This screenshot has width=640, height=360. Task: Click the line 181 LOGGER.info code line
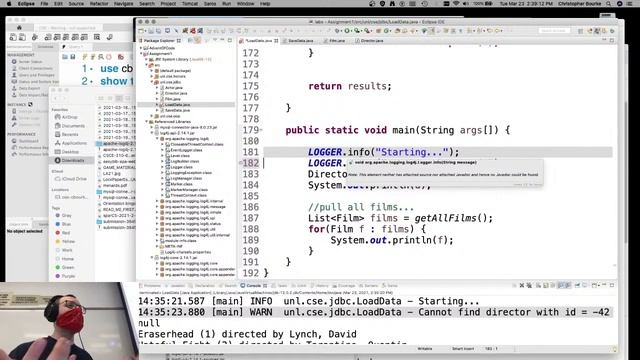click(x=383, y=152)
